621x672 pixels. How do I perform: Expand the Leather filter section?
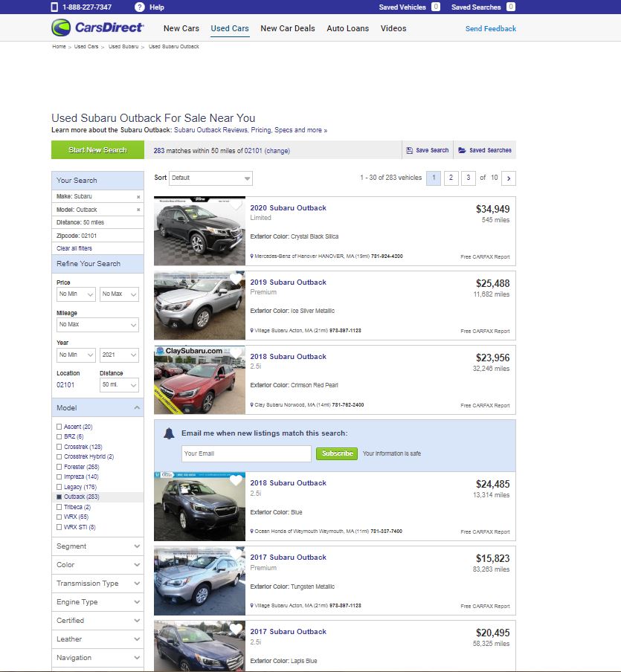[x=97, y=639]
